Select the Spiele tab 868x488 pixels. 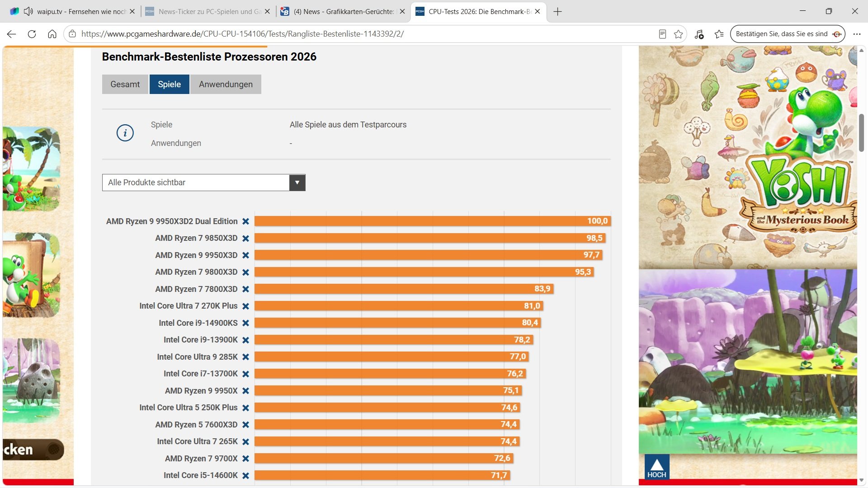(169, 84)
